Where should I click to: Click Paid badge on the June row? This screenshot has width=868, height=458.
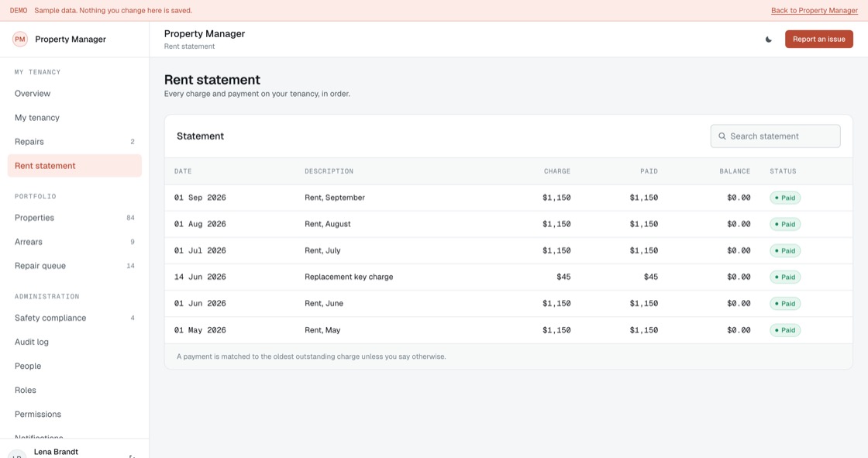coord(785,304)
